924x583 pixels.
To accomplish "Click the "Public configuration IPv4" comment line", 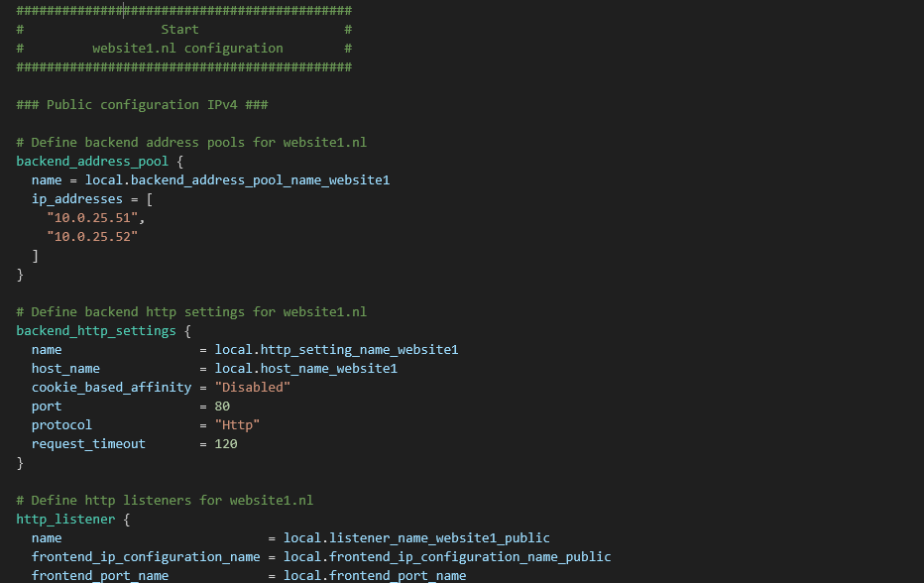I will [x=142, y=104].
